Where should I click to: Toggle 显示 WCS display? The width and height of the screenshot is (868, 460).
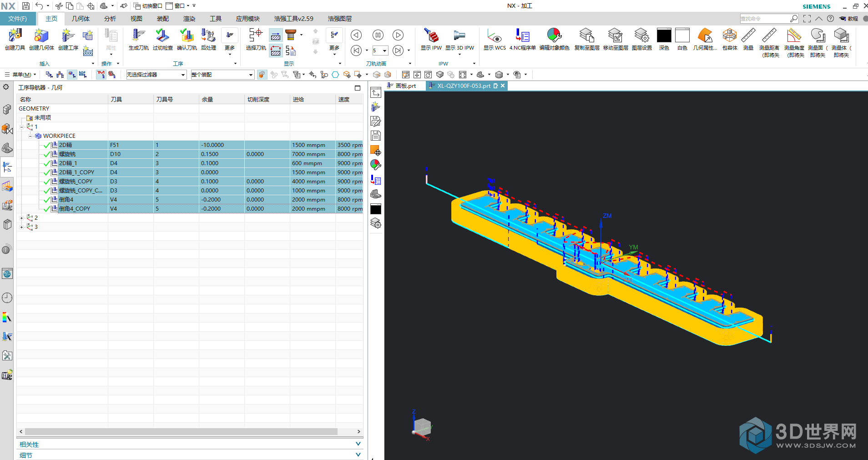[495, 39]
